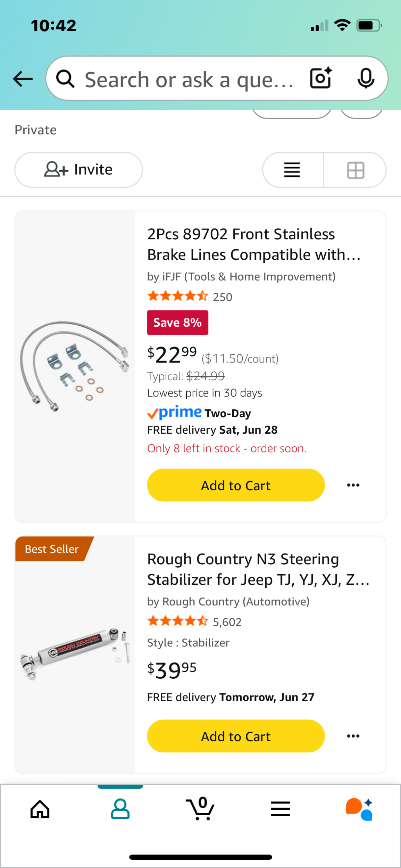Open more options for brake lines item
The image size is (401, 868).
click(x=353, y=485)
